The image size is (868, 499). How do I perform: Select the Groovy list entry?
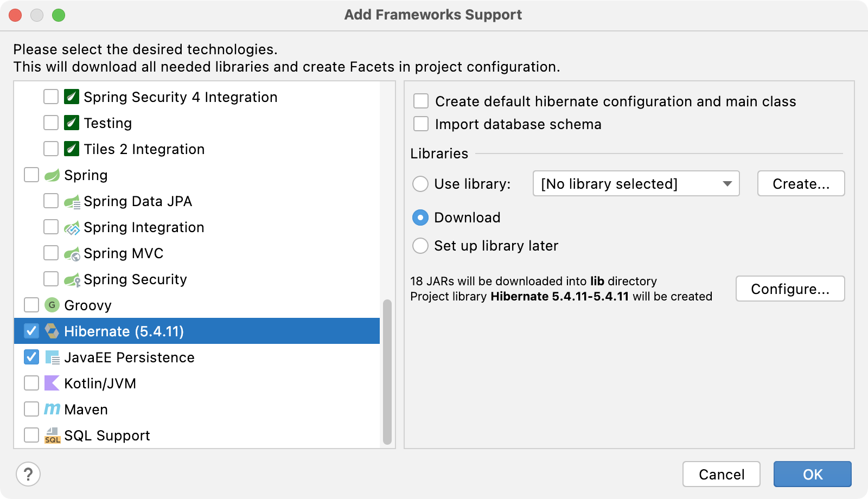(88, 305)
